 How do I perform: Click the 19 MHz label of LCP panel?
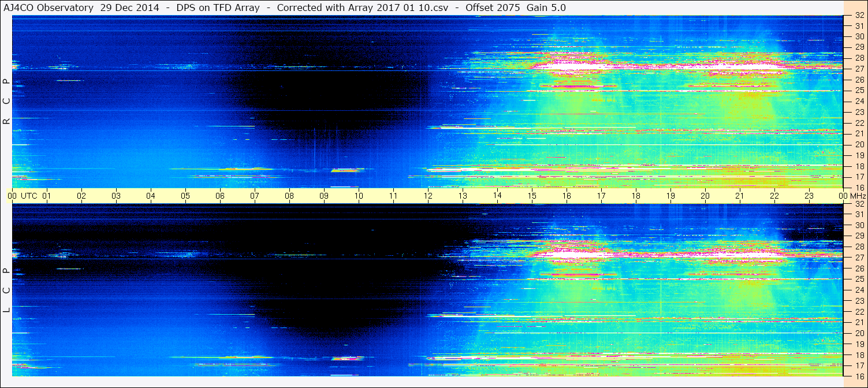click(x=859, y=344)
